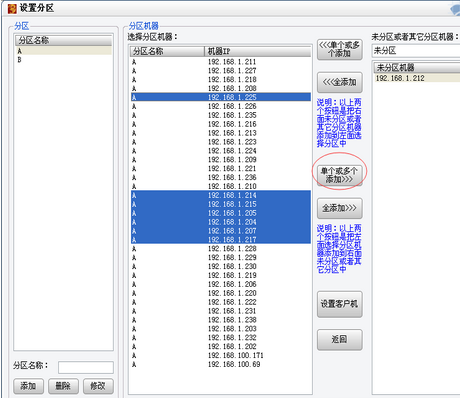Select machine row 192.168.1.236
The height and width of the screenshot is (398, 460).
tap(221, 177)
